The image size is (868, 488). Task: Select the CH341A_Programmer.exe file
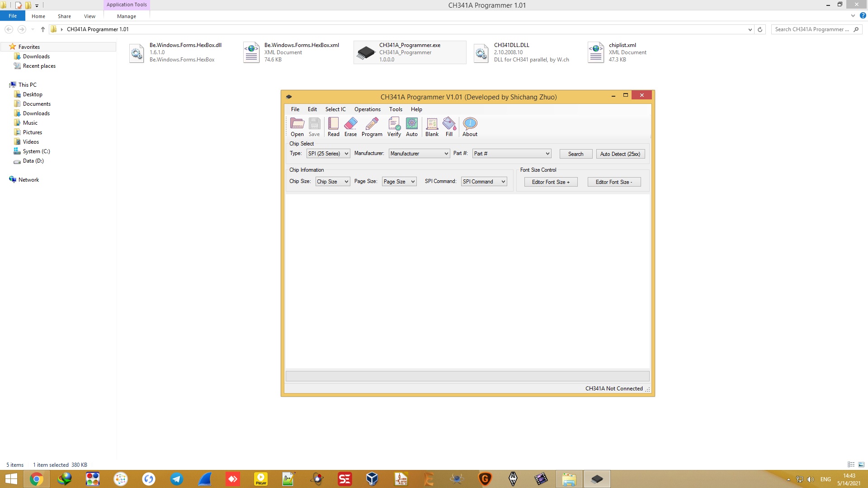pyautogui.click(x=410, y=52)
